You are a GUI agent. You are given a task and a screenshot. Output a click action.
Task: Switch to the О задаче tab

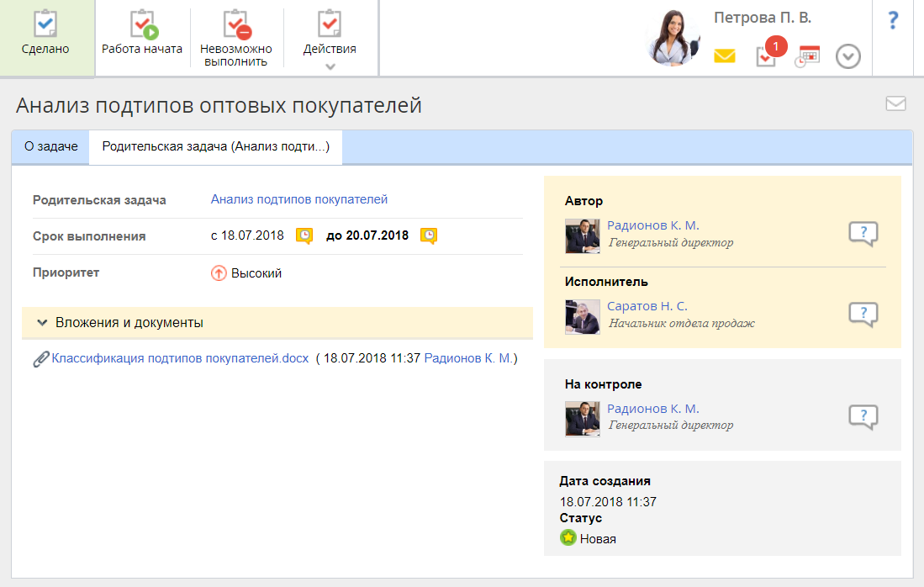[50, 146]
